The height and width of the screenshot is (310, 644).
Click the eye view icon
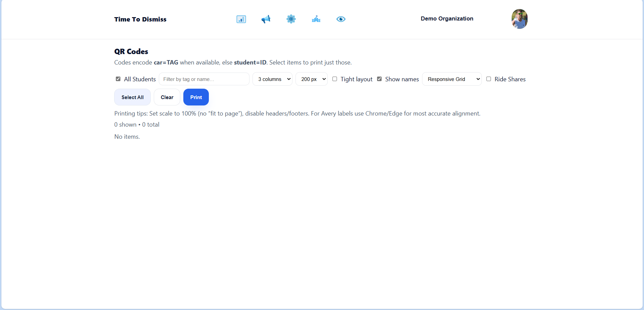click(x=341, y=19)
